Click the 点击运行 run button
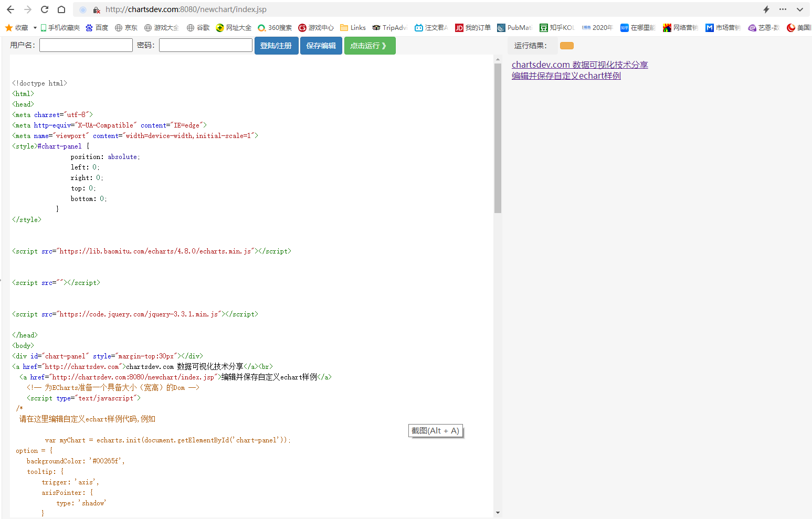Screen dimensions: 812x519 (370, 46)
